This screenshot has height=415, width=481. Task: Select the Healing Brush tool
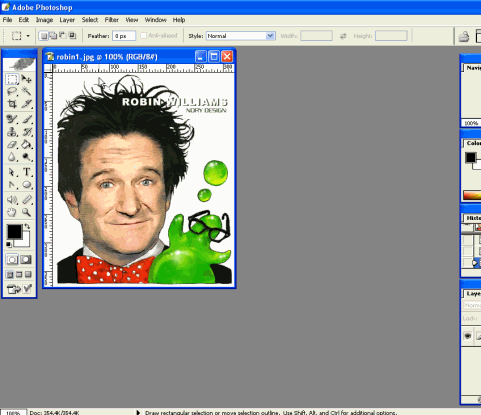12,119
